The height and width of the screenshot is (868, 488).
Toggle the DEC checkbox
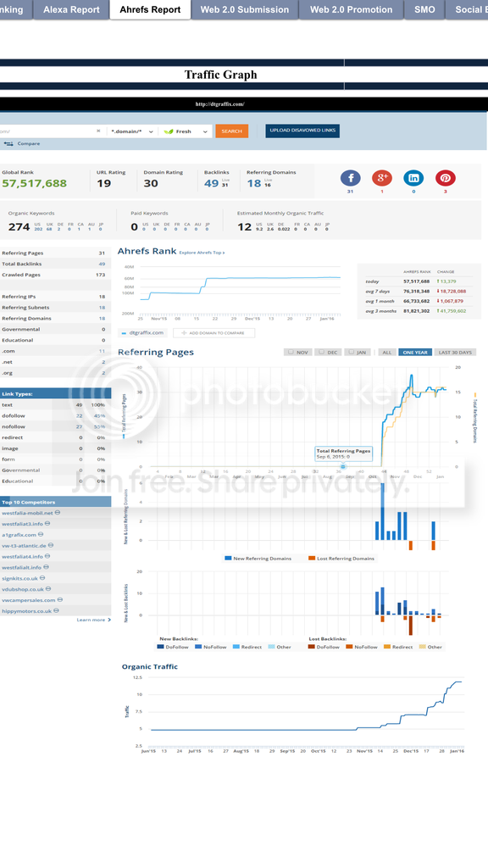pos(321,352)
